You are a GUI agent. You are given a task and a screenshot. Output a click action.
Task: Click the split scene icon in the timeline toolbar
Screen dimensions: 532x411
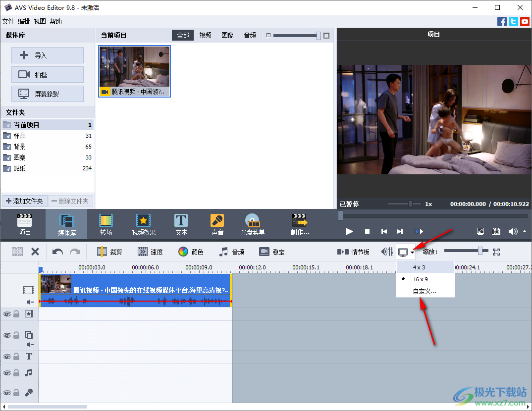(17, 252)
